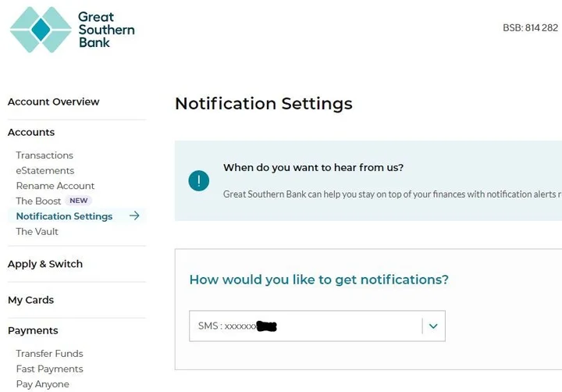Open The Vault

(37, 231)
